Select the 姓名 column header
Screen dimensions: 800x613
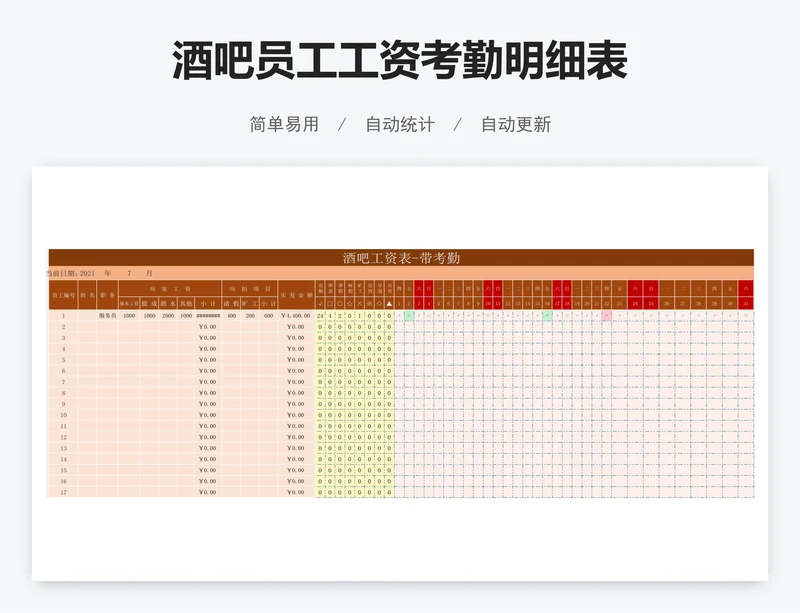click(x=87, y=295)
